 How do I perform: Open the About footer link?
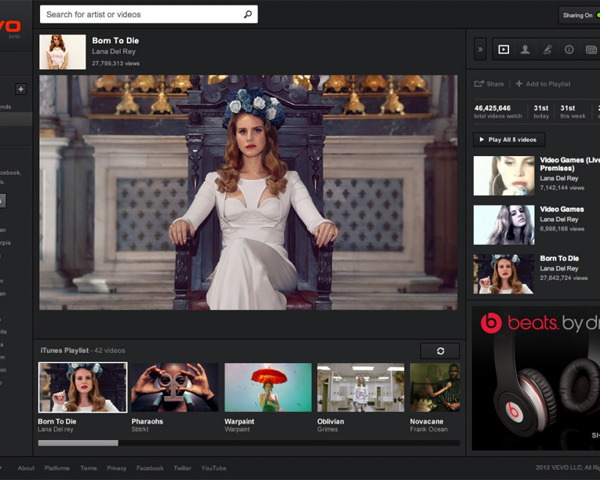coord(26,468)
